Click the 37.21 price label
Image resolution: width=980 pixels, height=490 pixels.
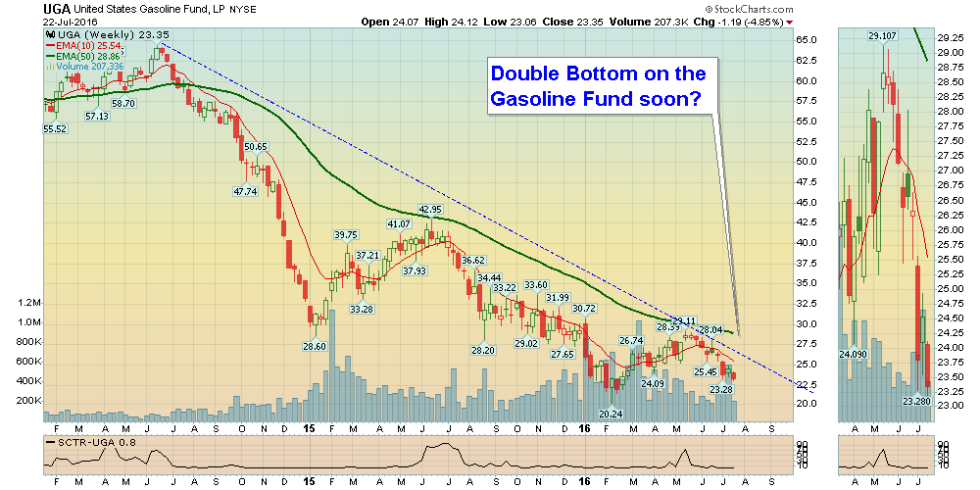[368, 255]
